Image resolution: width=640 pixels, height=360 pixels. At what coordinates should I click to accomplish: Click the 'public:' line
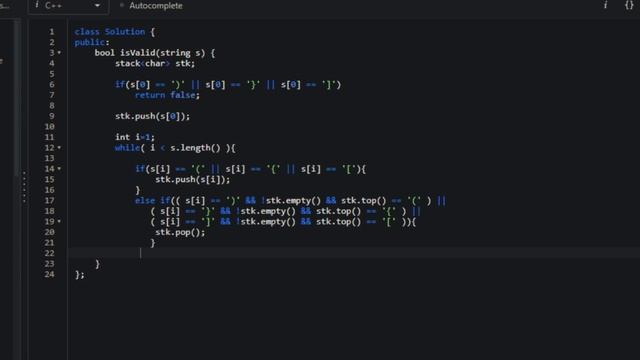coord(92,42)
